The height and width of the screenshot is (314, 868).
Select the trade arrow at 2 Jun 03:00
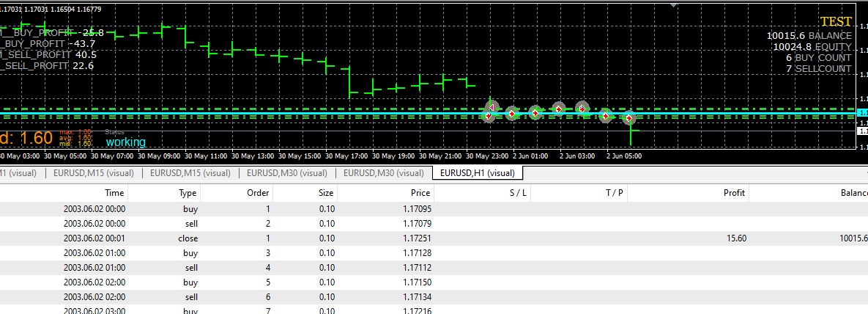coord(559,109)
